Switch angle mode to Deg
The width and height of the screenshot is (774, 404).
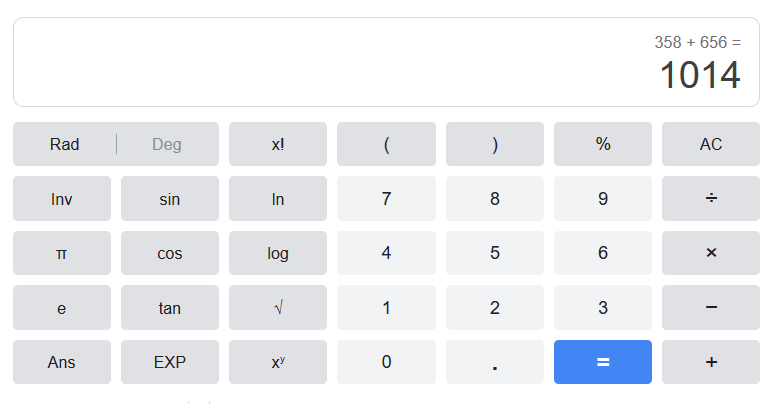[x=167, y=144]
